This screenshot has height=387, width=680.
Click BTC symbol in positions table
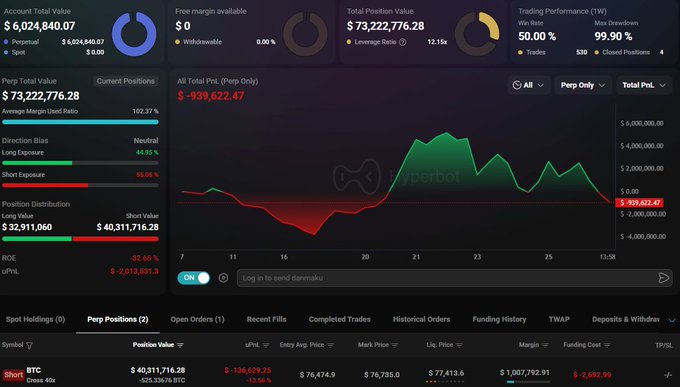(x=33, y=370)
